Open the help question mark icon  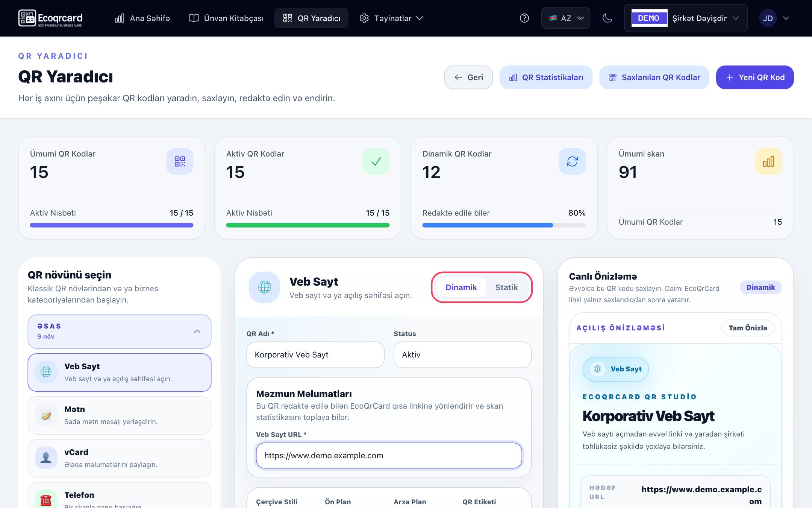[x=524, y=18]
